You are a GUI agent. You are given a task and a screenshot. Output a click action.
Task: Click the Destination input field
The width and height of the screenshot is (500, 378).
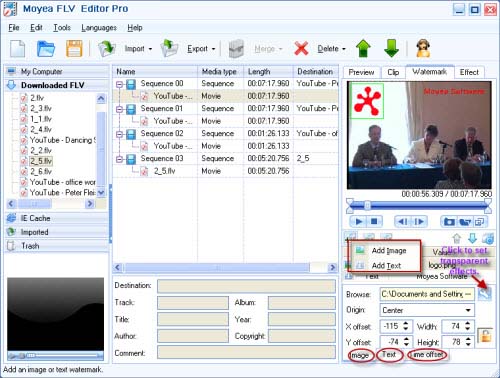click(246, 286)
